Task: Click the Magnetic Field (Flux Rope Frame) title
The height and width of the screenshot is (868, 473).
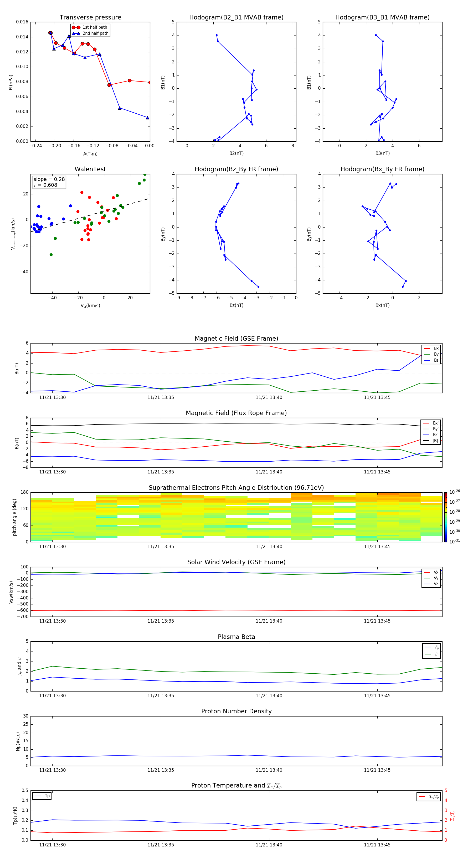Action: [236, 413]
